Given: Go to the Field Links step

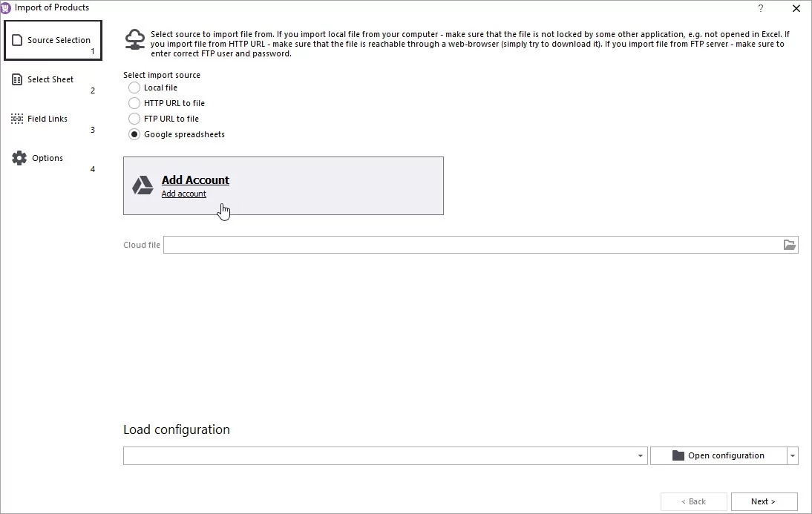Looking at the screenshot, I should tap(48, 118).
